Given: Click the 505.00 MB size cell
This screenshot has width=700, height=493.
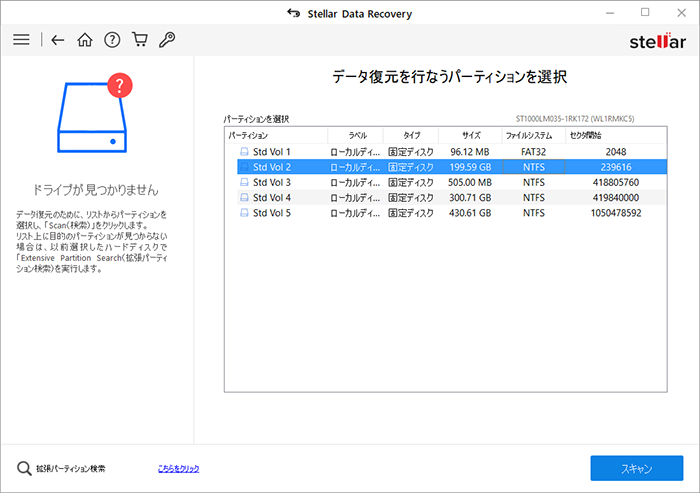Looking at the screenshot, I should (x=470, y=182).
